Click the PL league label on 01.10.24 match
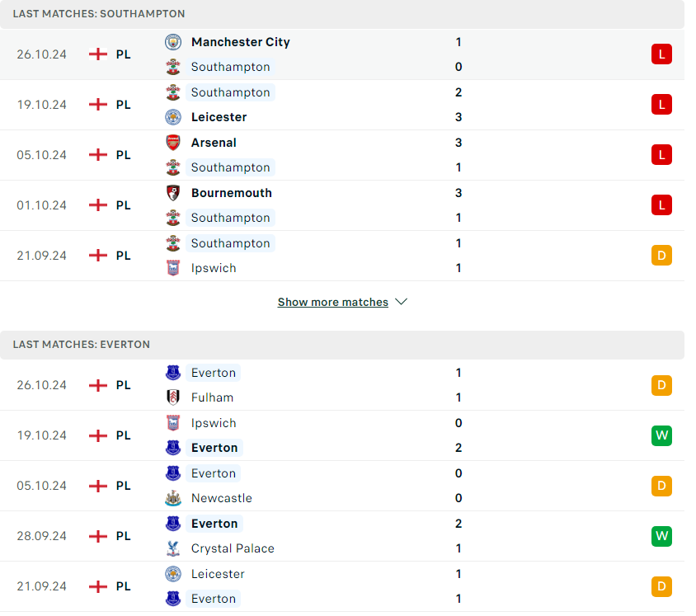 coord(123,205)
